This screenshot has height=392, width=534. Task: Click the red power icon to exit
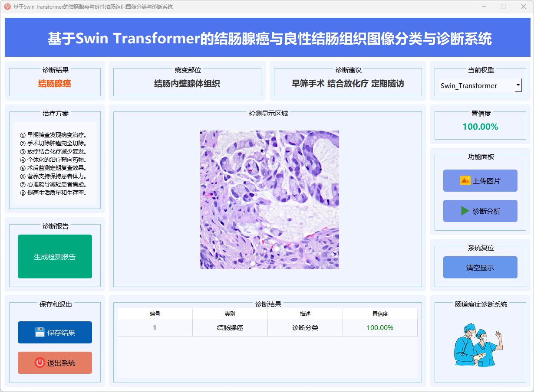[x=40, y=363]
